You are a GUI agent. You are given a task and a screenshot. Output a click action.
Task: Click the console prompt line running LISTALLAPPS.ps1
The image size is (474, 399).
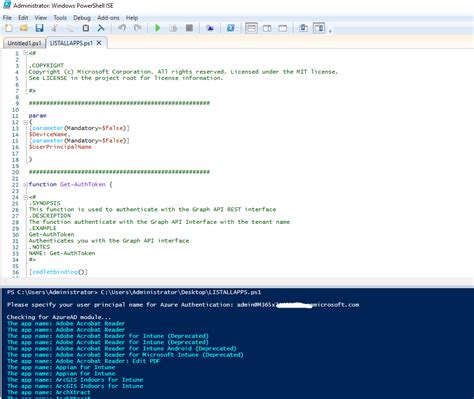click(x=134, y=292)
